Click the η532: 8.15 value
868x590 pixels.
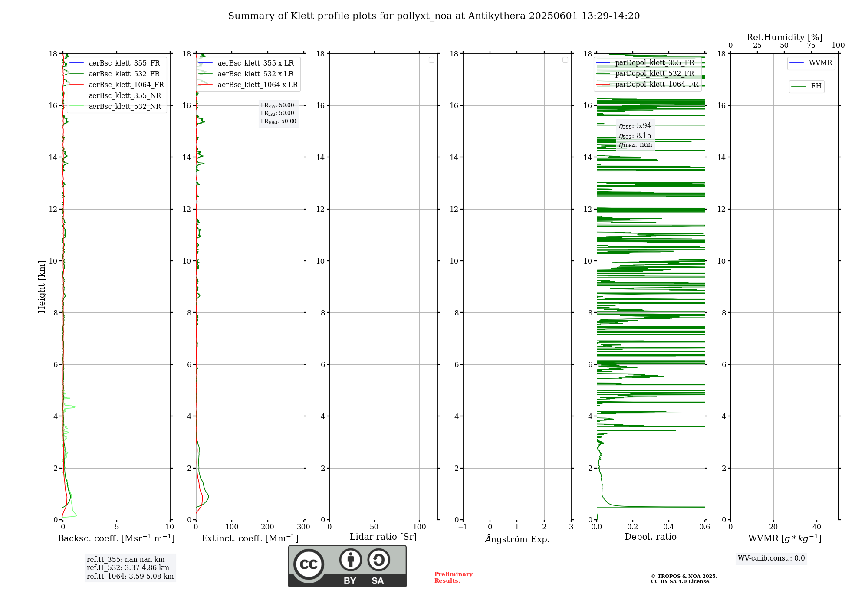[x=635, y=136]
